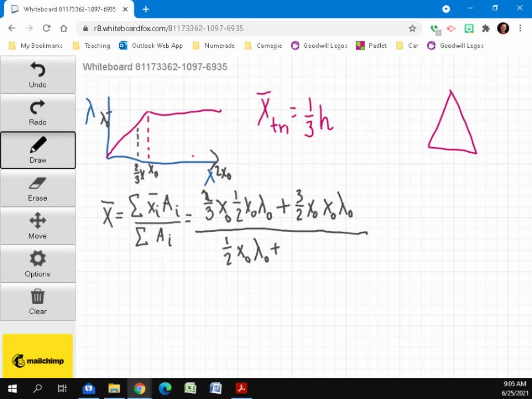Select the Move tool
Image resolution: width=532 pixels, height=399 pixels.
37,226
